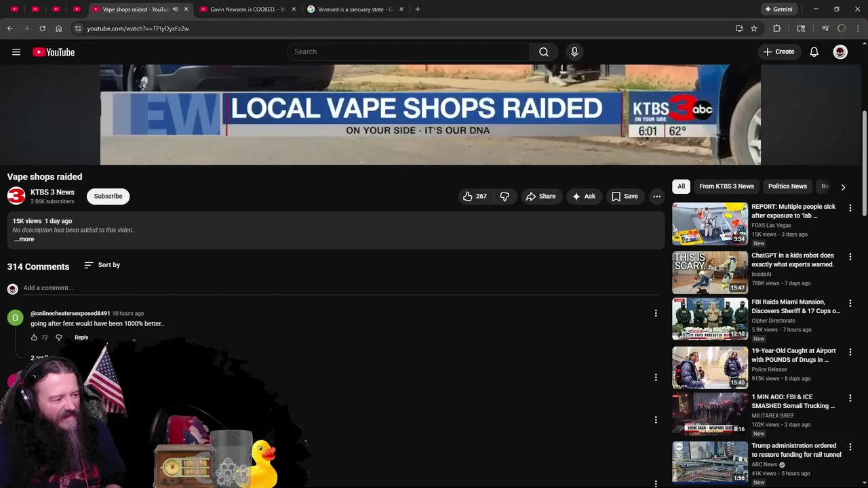868x488 pixels.
Task: Close the Gavin Newsom is COOKED tab
Action: (x=294, y=9)
